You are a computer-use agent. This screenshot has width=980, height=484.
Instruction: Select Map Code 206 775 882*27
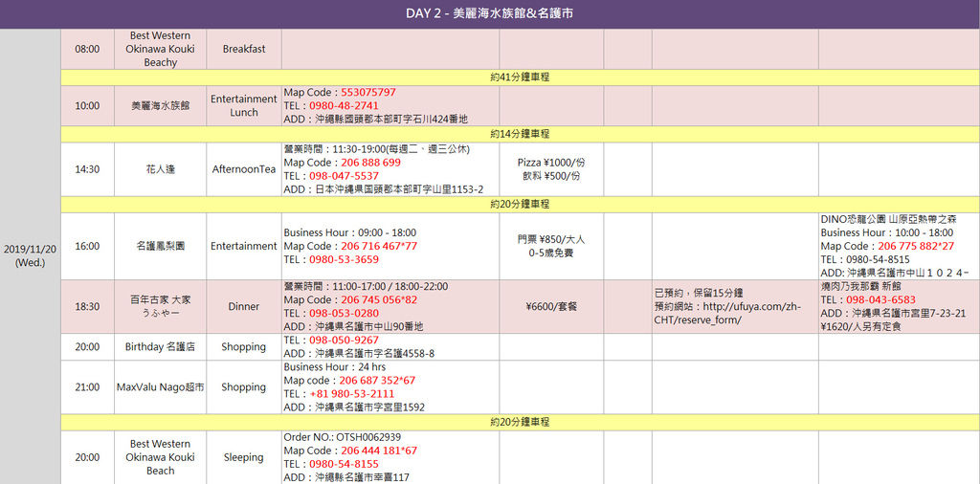(916, 246)
